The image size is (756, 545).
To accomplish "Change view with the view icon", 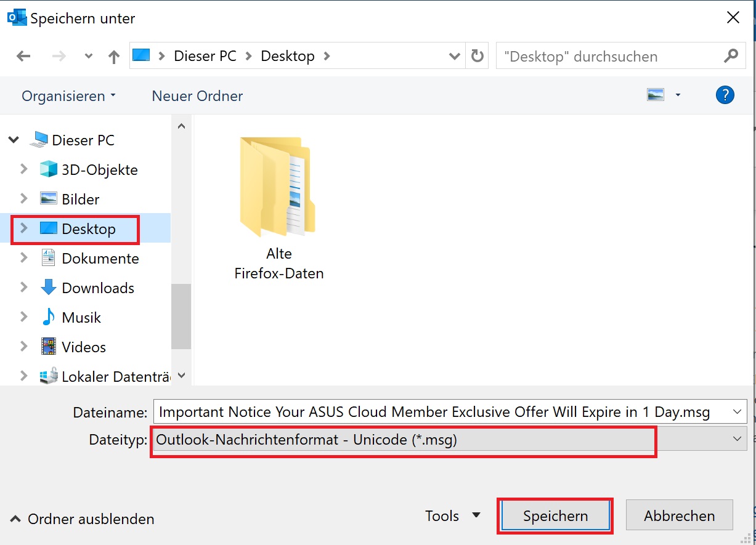I will (x=656, y=95).
